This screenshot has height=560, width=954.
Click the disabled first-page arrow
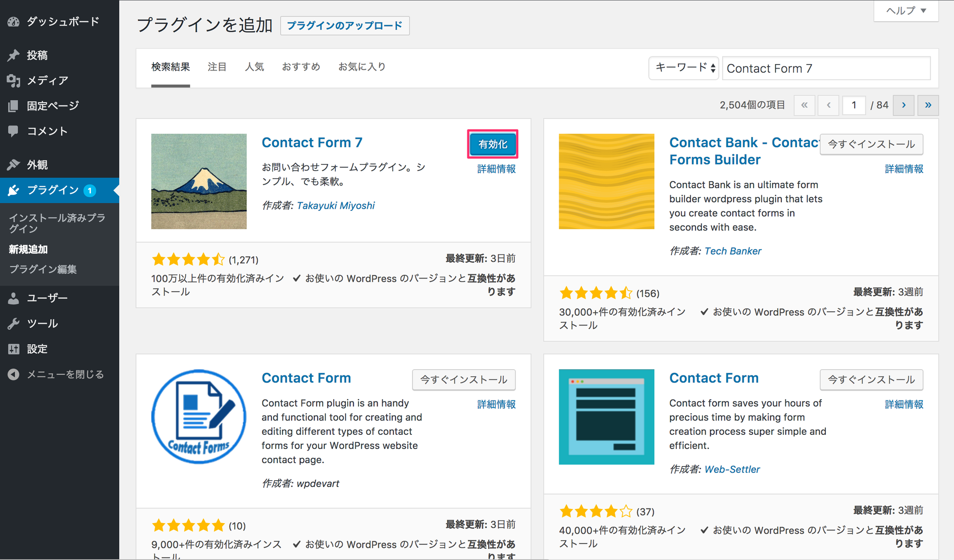click(x=804, y=105)
